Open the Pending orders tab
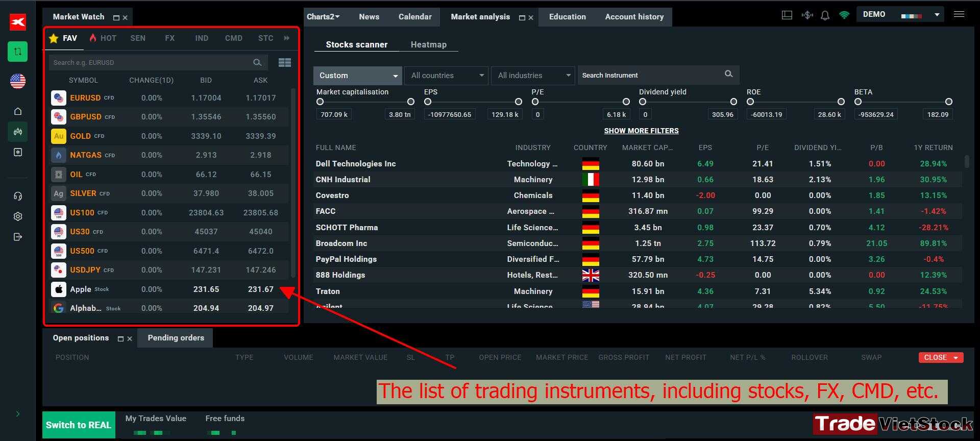 (176, 338)
